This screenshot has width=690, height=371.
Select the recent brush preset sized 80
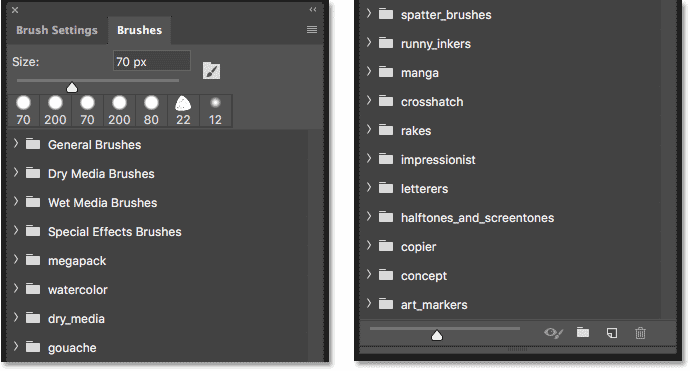(151, 111)
